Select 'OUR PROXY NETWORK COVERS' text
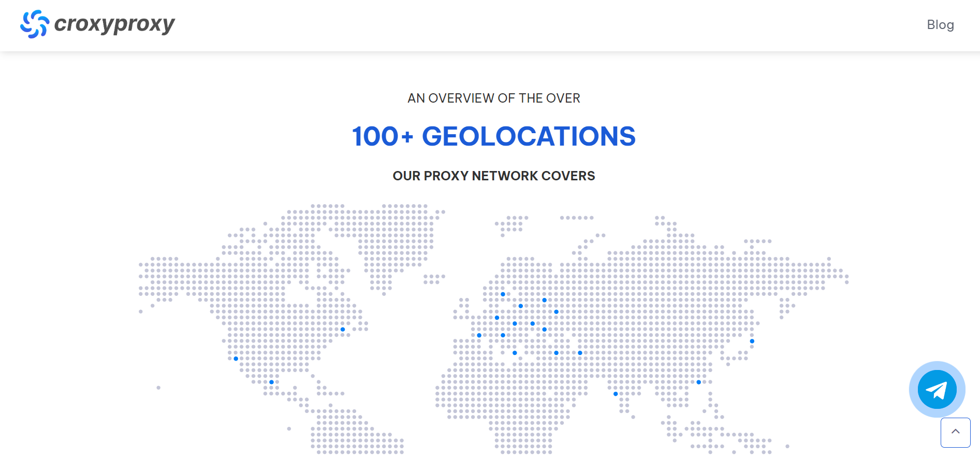 click(x=494, y=176)
